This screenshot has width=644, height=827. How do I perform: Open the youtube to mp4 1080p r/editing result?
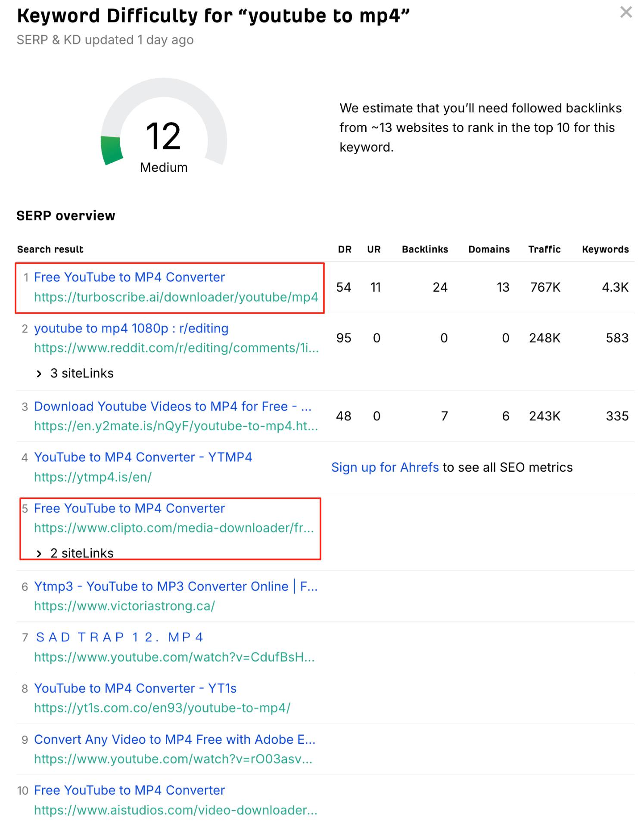coord(131,328)
